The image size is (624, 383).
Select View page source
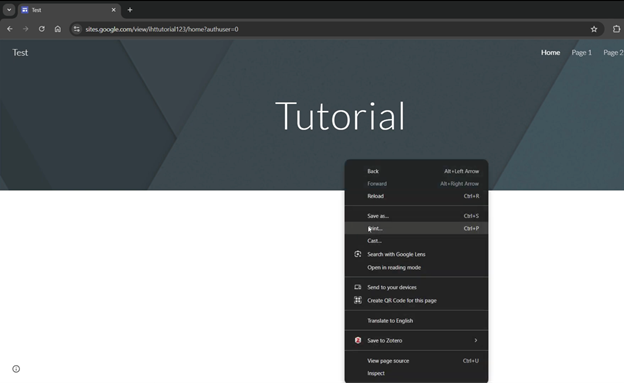pos(416,361)
